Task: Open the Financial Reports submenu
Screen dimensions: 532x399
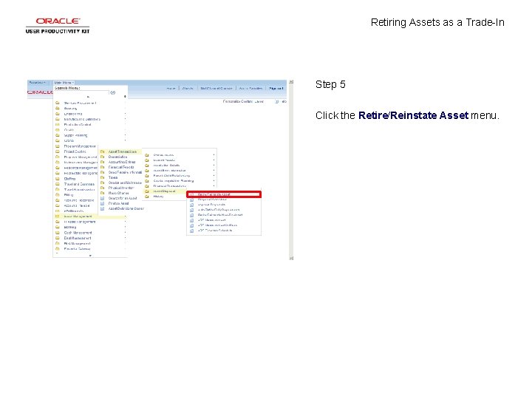Action: 121,167
